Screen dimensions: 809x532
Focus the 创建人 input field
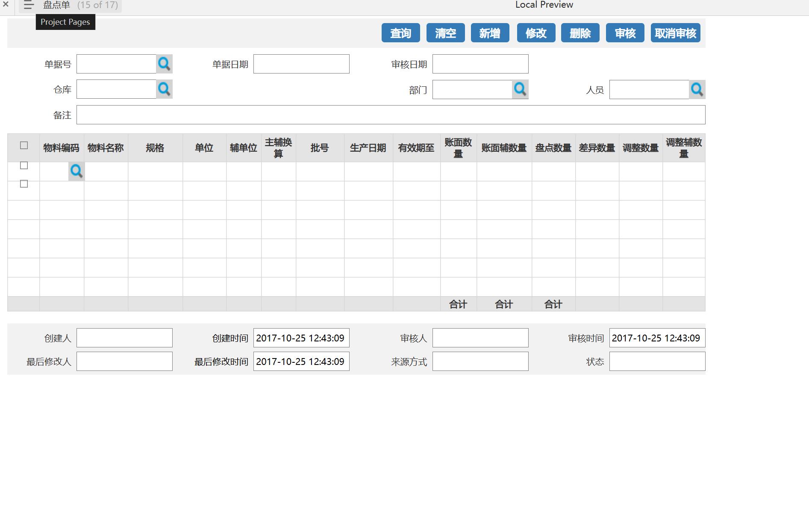pyautogui.click(x=124, y=338)
